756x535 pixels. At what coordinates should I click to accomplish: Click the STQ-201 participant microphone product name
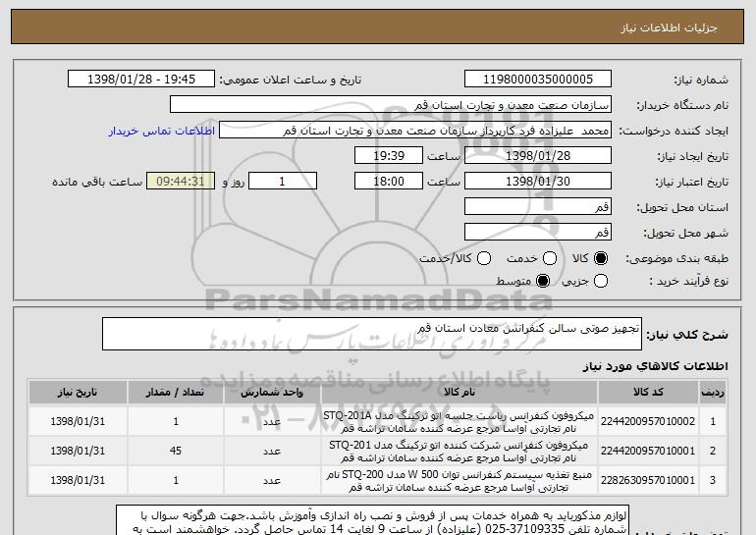point(459,452)
